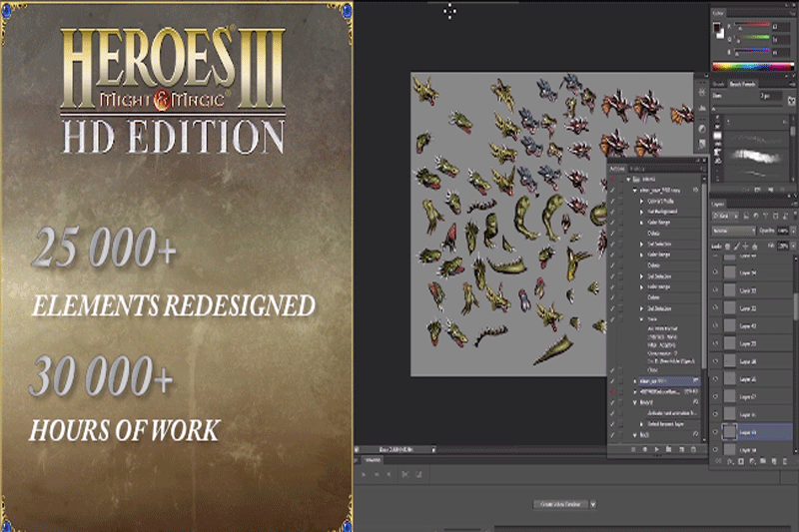Viewport: 799px width, 532px height.
Task: Collapse the top action set folder triangle
Action: click(629, 180)
